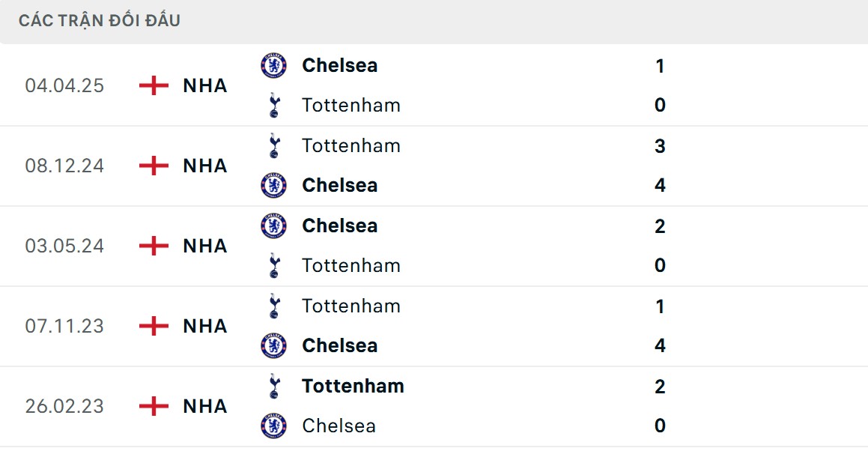Image resolution: width=868 pixels, height=460 pixels.
Task: Click Chelsea crest in 08.12.24 match
Action: pos(273,185)
